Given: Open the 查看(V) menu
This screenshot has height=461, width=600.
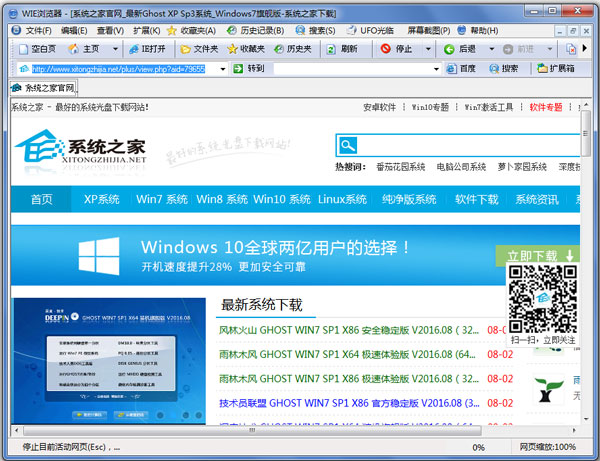Looking at the screenshot, I should [110, 30].
